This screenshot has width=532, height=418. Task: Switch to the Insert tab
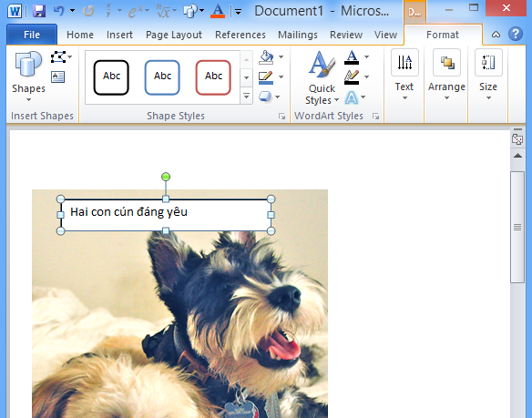click(x=119, y=35)
